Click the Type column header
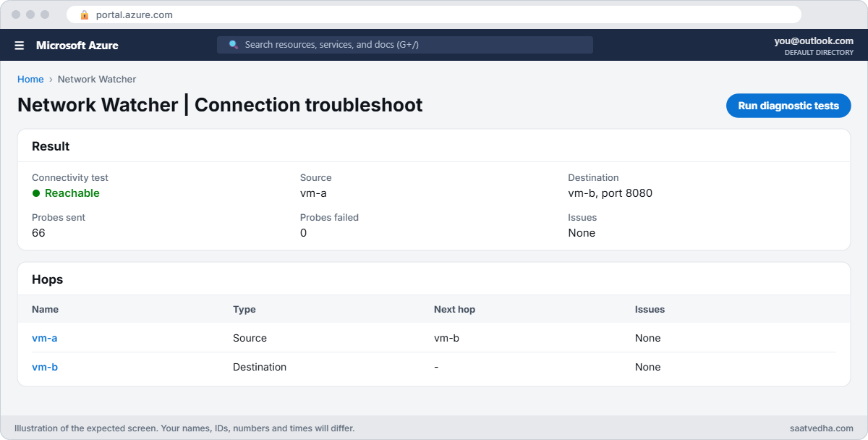Image resolution: width=868 pixels, height=440 pixels. click(x=244, y=309)
